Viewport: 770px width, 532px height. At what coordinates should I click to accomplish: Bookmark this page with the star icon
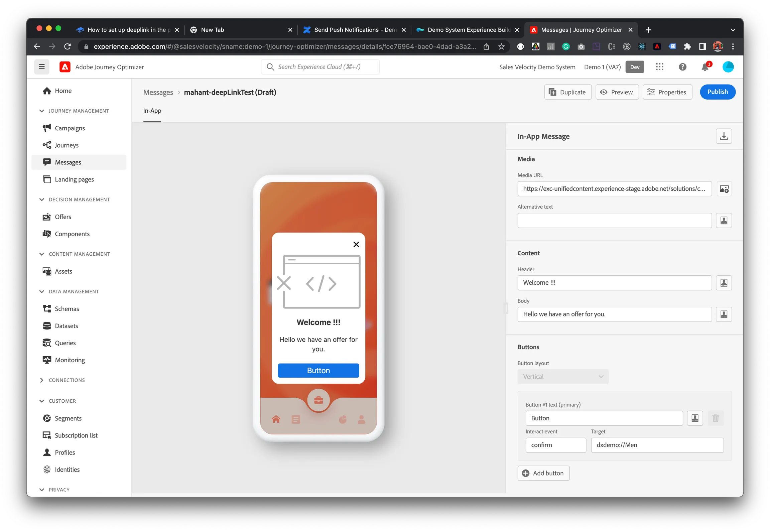(501, 46)
